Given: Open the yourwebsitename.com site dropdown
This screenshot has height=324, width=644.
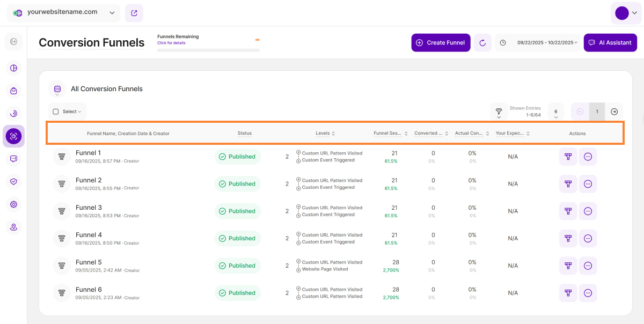Looking at the screenshot, I should tap(64, 13).
